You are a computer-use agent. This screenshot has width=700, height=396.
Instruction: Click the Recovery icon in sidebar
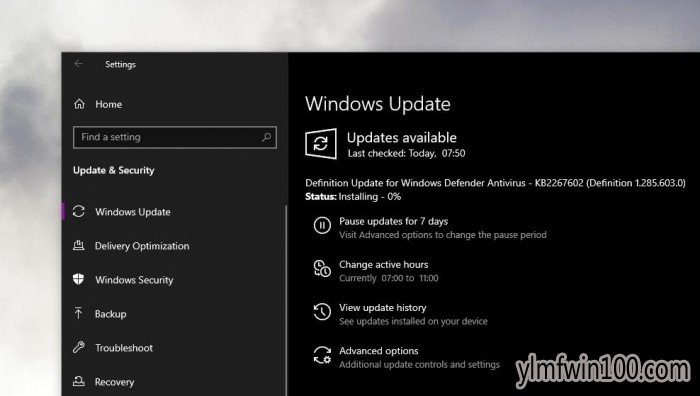point(79,381)
